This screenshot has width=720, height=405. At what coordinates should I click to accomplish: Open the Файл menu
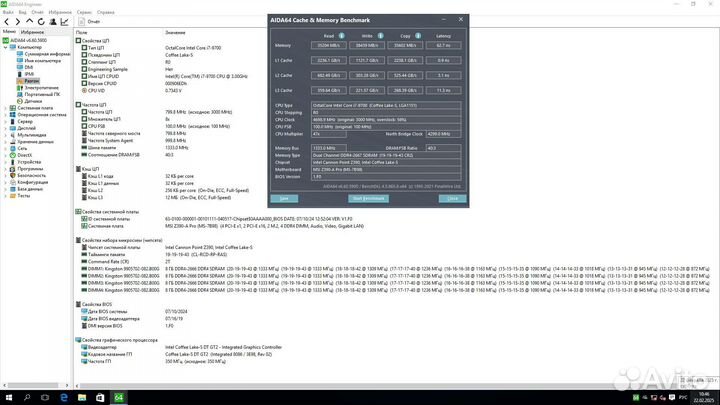click(x=8, y=12)
